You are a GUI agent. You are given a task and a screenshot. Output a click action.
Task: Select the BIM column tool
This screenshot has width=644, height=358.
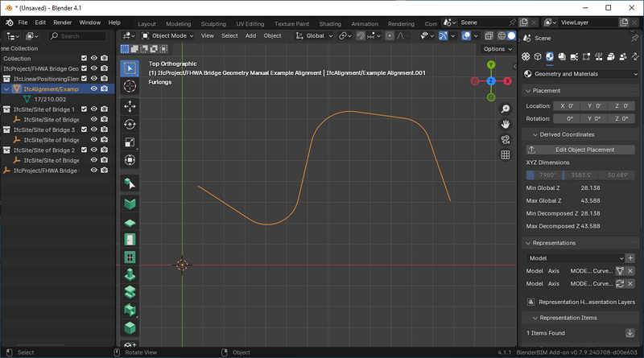(130, 274)
